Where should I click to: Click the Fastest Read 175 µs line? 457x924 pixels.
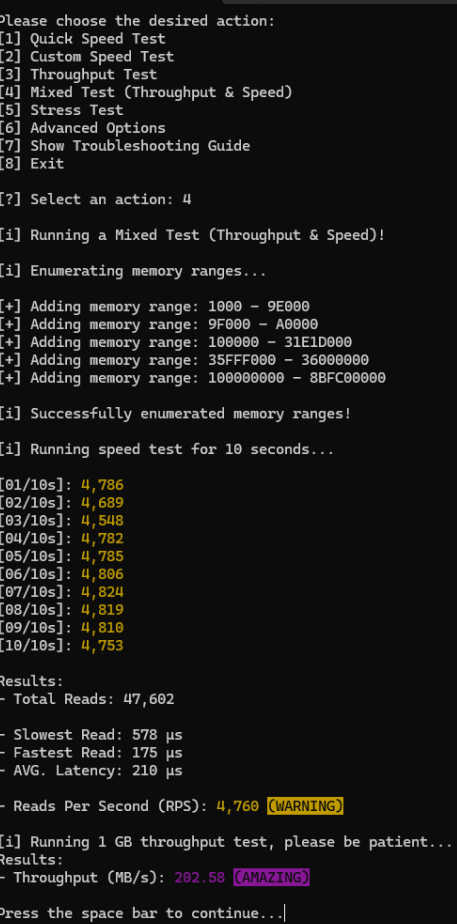91,753
